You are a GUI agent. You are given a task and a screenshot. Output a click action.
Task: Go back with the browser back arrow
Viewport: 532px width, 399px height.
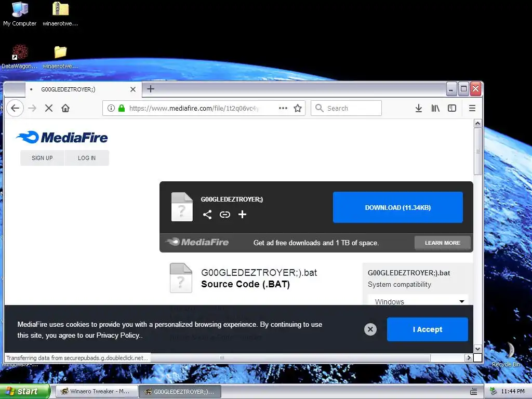15,108
